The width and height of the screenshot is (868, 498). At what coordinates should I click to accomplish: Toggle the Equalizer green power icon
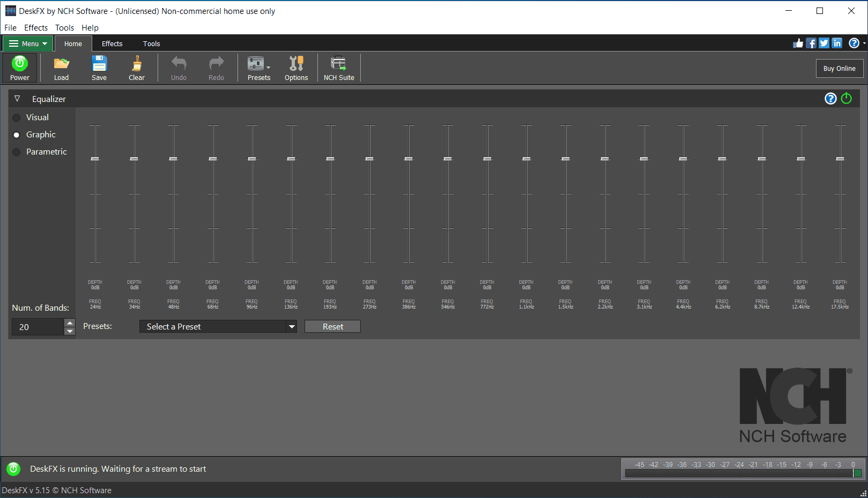847,99
